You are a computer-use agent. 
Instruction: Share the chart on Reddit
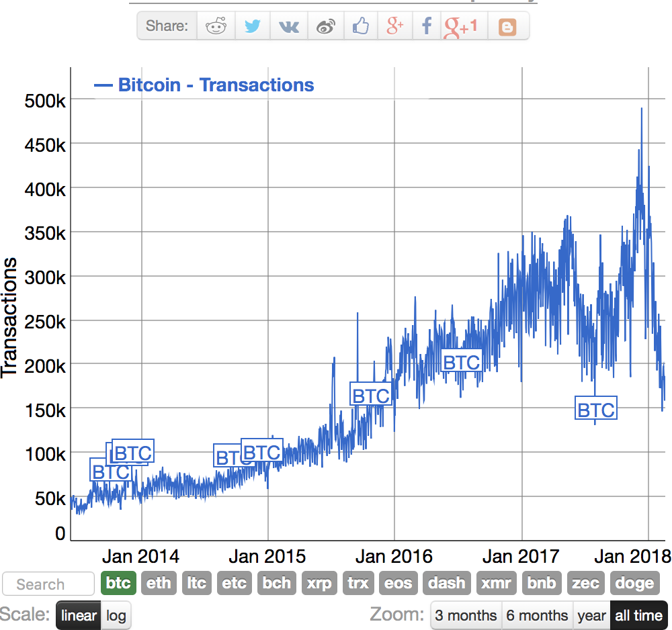[216, 26]
